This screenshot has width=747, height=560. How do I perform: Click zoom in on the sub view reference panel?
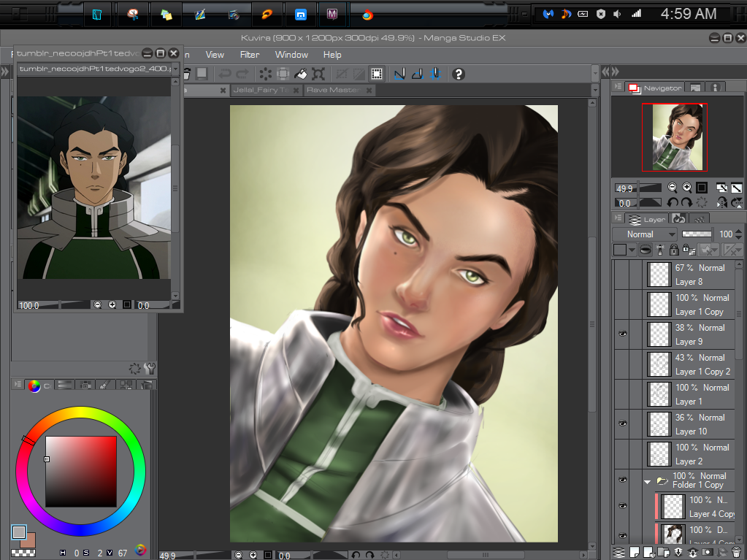[x=112, y=304]
